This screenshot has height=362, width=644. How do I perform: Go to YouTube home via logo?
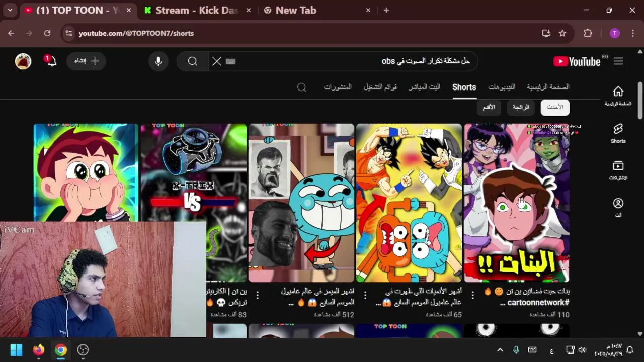point(577,61)
